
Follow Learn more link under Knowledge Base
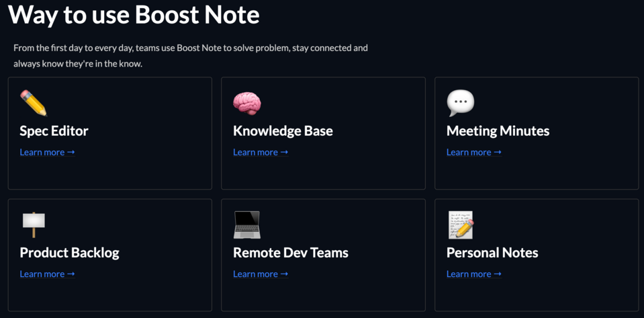click(261, 153)
